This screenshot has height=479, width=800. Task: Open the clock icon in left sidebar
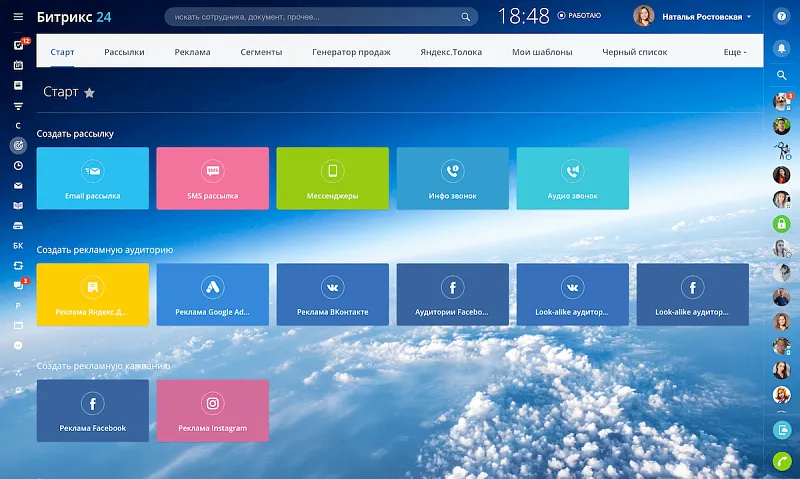pyautogui.click(x=18, y=165)
